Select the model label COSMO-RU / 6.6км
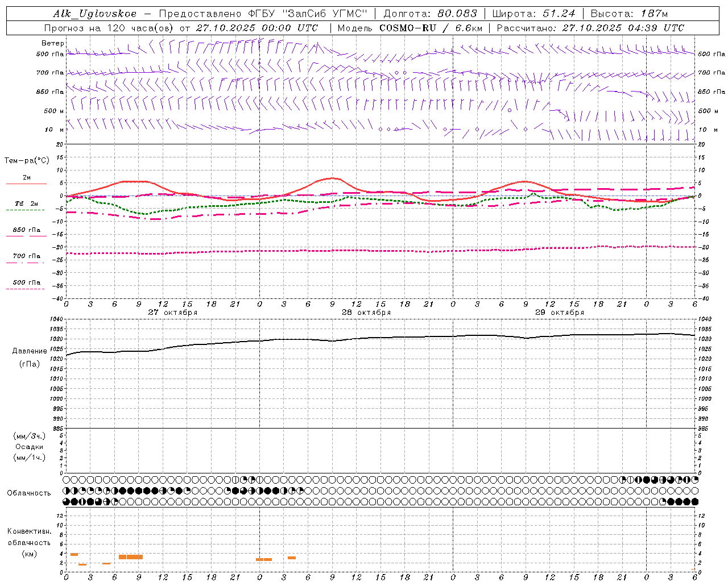 (x=431, y=28)
